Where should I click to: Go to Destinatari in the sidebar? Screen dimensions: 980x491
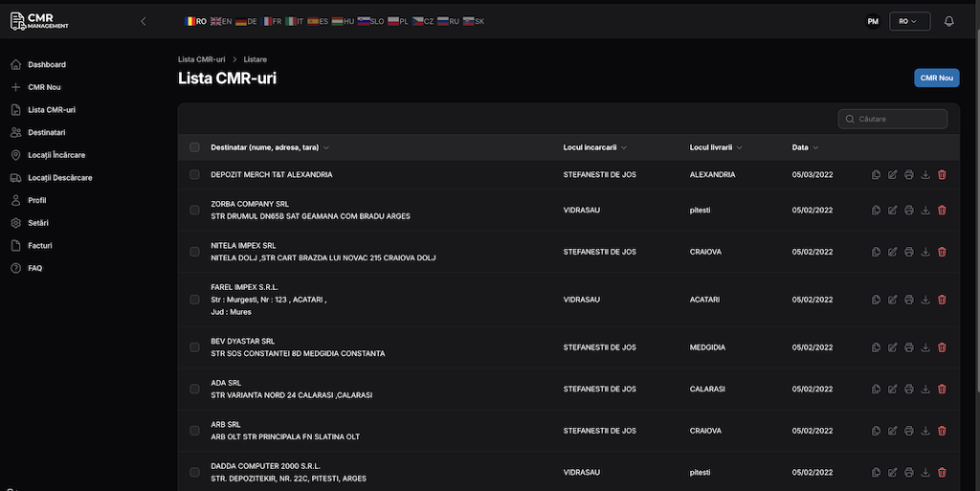tap(46, 132)
